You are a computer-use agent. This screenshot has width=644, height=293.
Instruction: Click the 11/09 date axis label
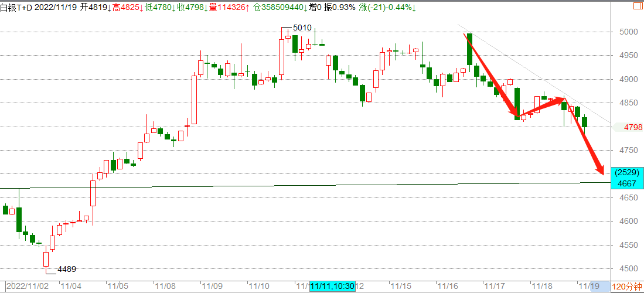pos(212,286)
